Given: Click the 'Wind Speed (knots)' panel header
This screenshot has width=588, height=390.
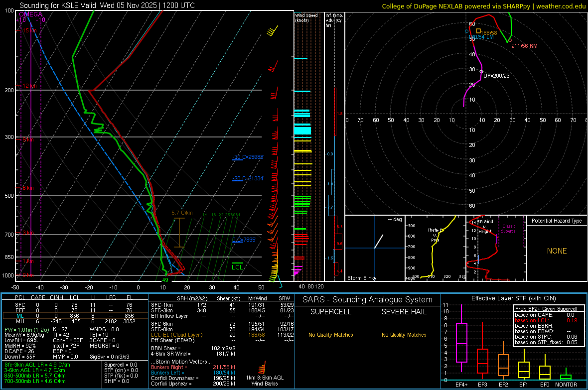Looking at the screenshot, I should tap(306, 17).
